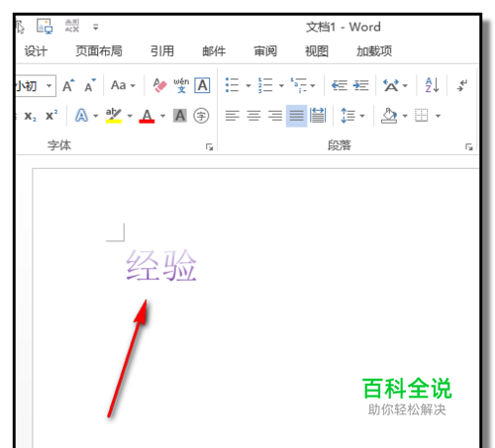Click the Shading paint bucket icon

click(x=389, y=116)
